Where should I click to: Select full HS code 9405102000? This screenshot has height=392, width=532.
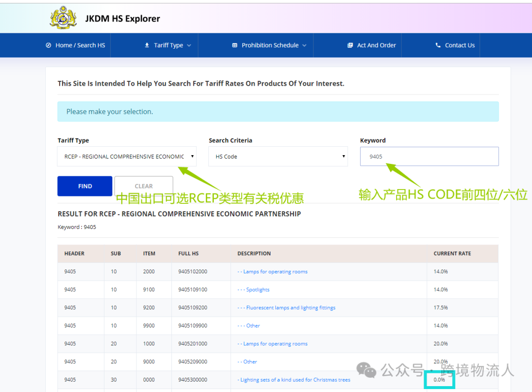193,272
